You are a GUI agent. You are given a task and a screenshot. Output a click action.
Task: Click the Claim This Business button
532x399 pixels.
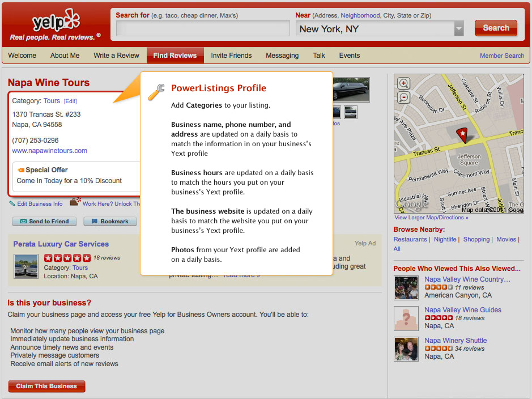pyautogui.click(x=46, y=386)
